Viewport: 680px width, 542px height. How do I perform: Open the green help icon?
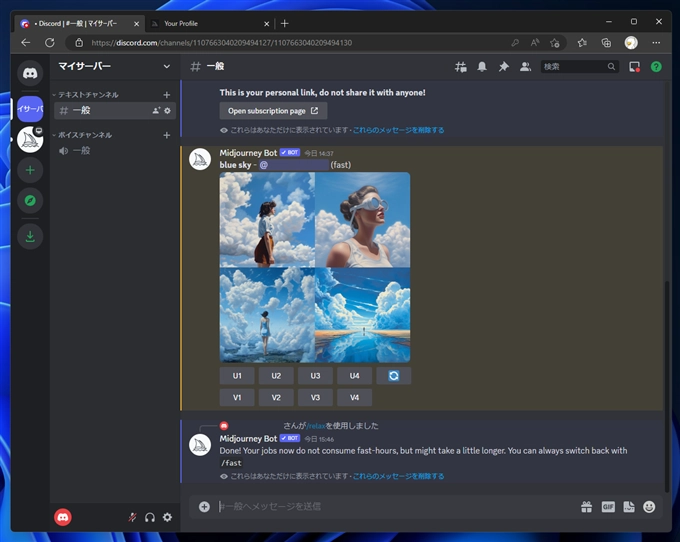[656, 67]
